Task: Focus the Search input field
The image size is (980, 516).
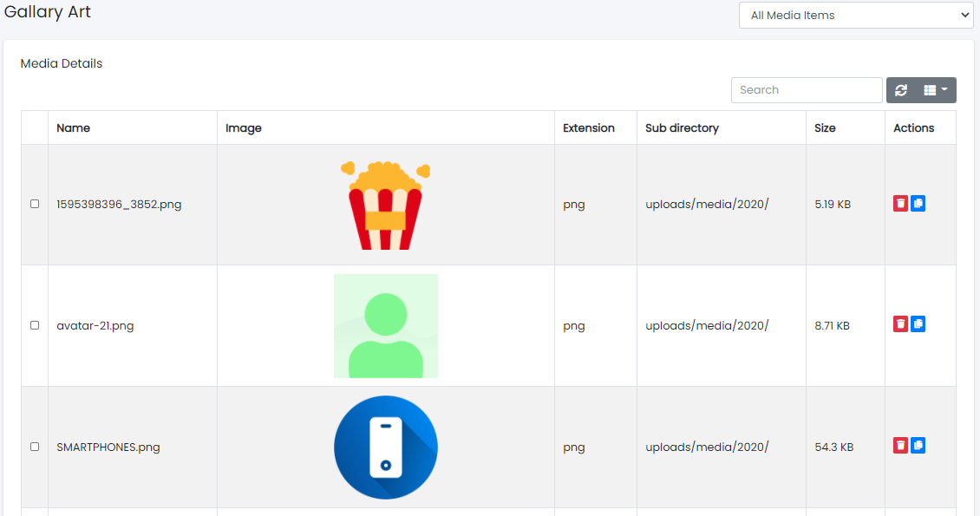Action: click(806, 90)
